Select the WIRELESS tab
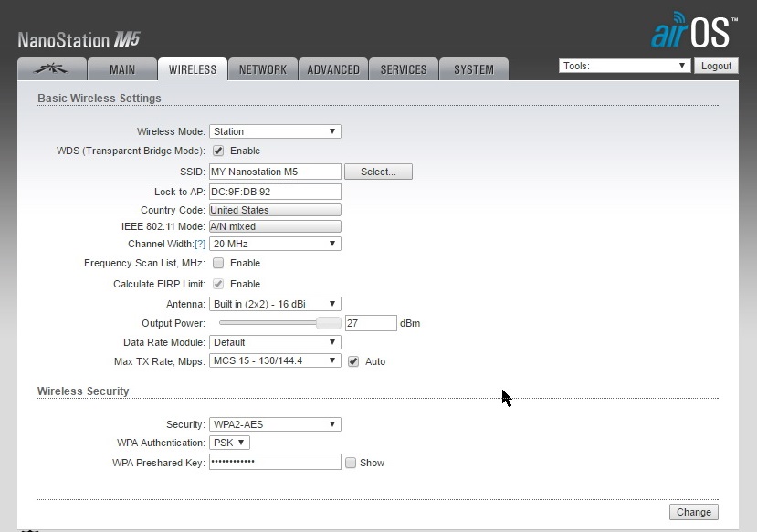Screen dimensions: 757x532 click(193, 69)
